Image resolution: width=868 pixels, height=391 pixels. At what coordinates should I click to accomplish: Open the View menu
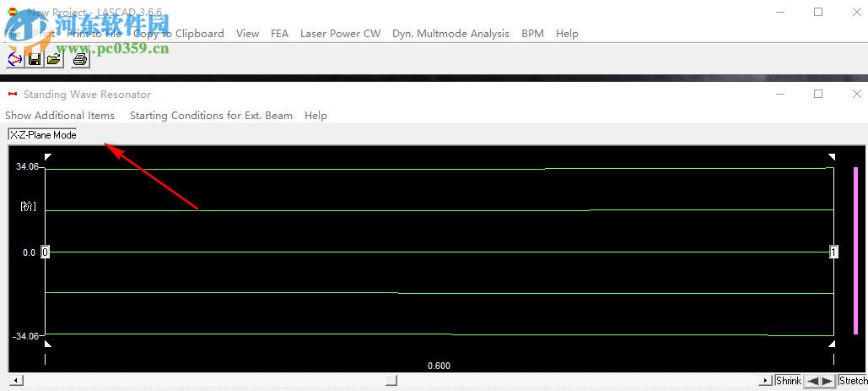click(x=247, y=34)
